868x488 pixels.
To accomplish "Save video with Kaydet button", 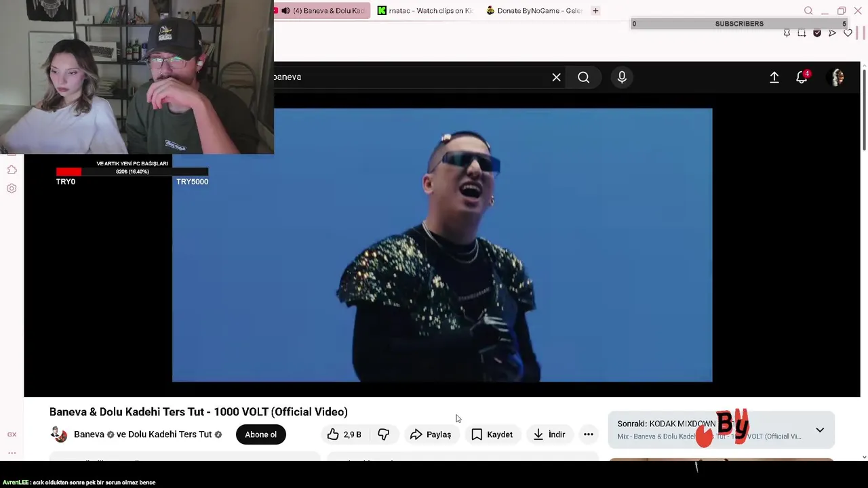I will (492, 434).
